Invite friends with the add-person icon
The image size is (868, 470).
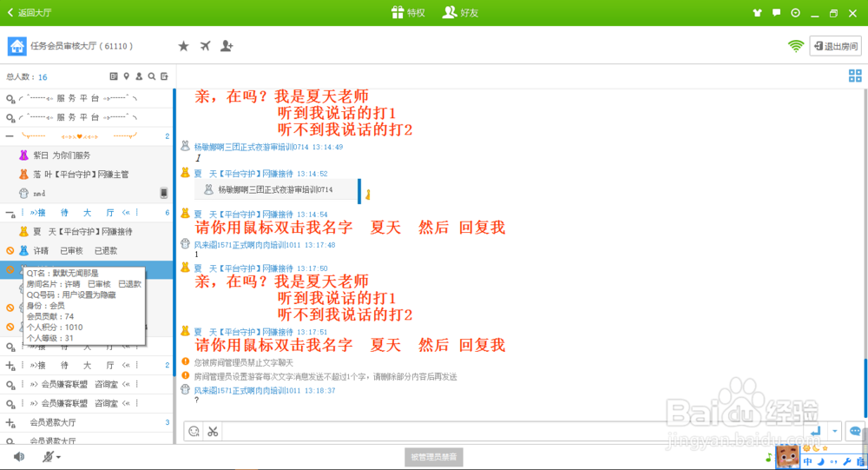[x=227, y=46]
